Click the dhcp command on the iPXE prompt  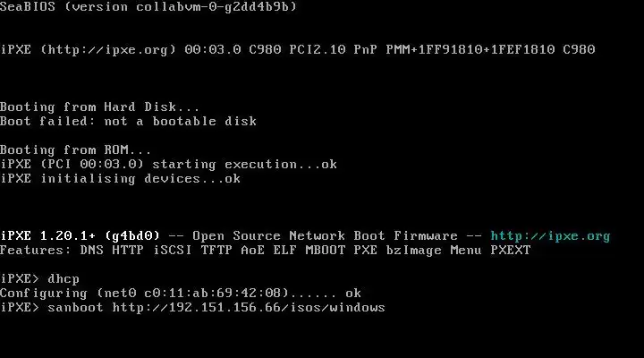tap(64, 279)
